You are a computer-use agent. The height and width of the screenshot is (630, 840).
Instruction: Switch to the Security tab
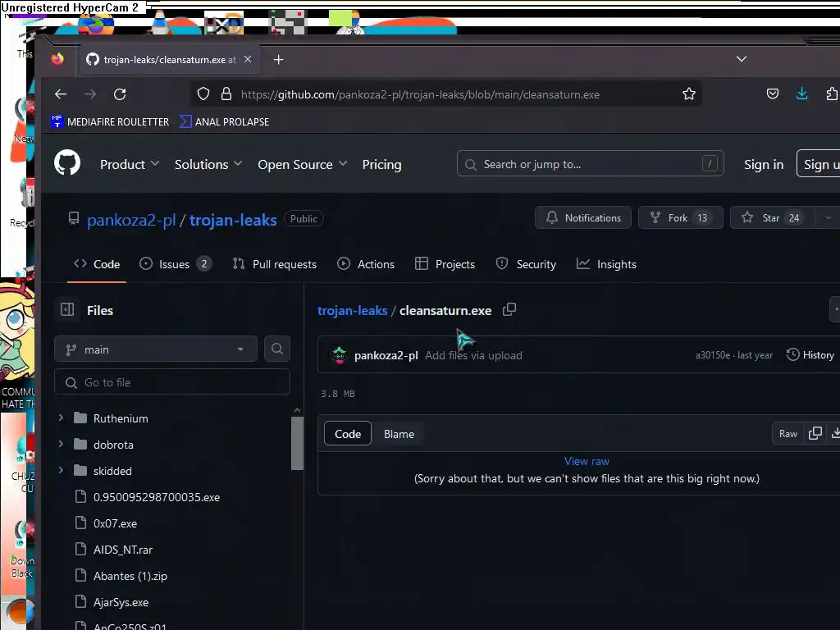click(x=526, y=264)
